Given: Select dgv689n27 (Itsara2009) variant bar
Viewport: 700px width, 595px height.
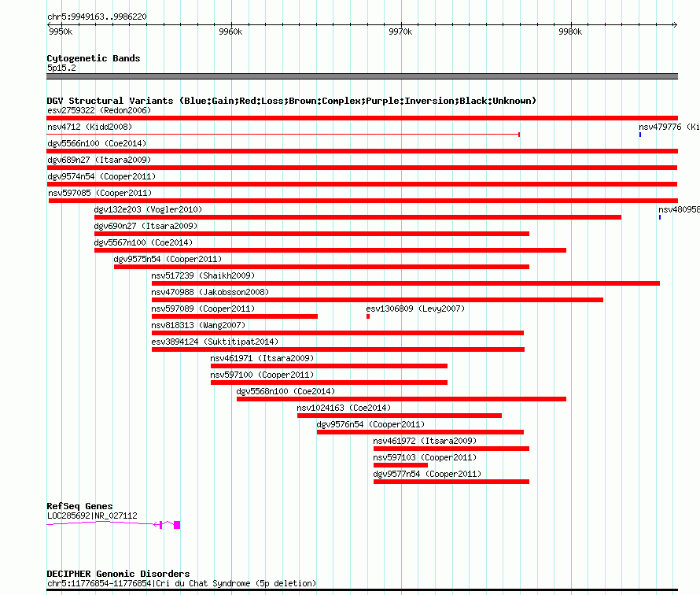Looking at the screenshot, I should pyautogui.click(x=362, y=168).
